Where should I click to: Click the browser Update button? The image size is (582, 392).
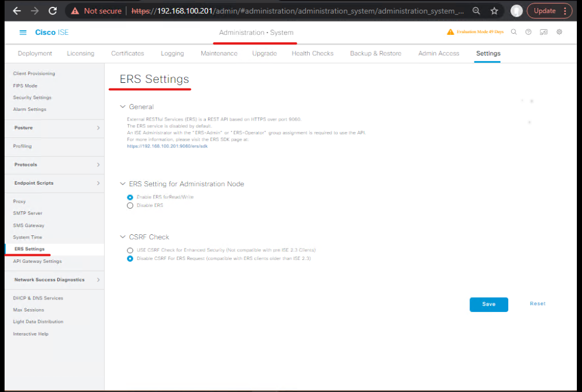click(544, 11)
